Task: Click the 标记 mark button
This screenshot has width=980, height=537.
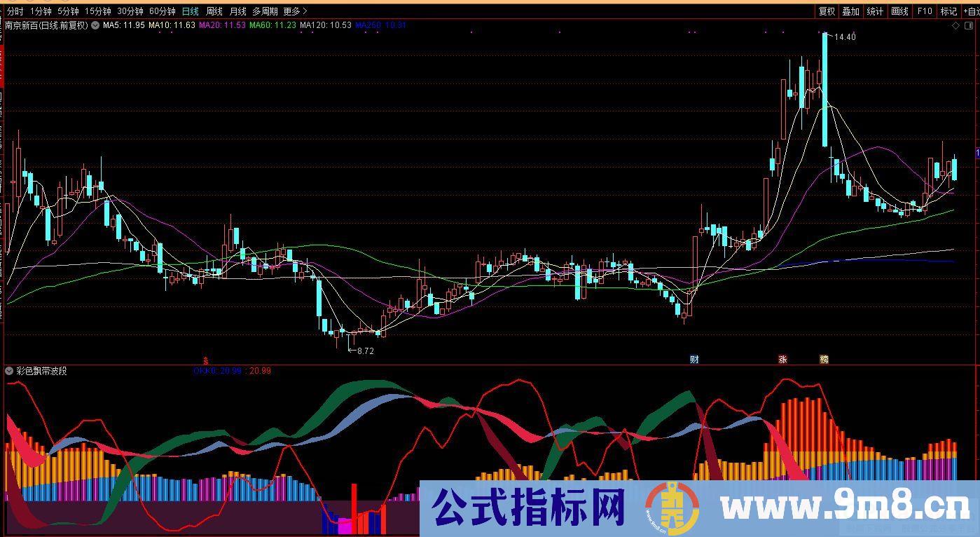Action: [x=948, y=11]
